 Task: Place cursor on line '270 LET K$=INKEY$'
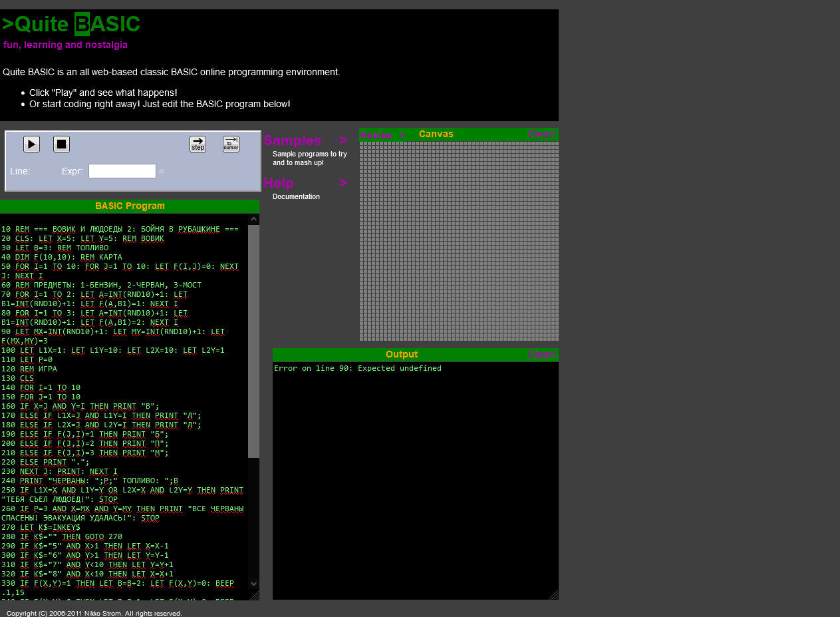[41, 527]
